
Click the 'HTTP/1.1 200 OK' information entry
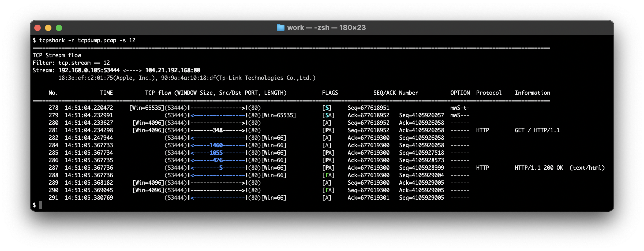[x=539, y=168]
